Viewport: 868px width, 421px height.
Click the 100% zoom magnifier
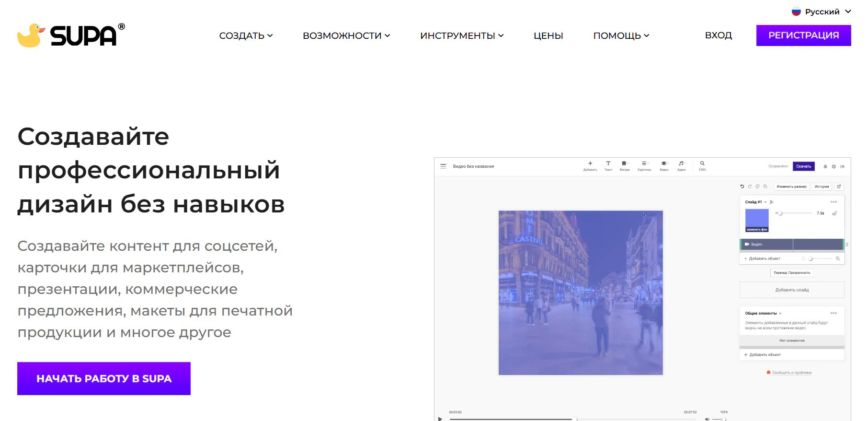[702, 166]
